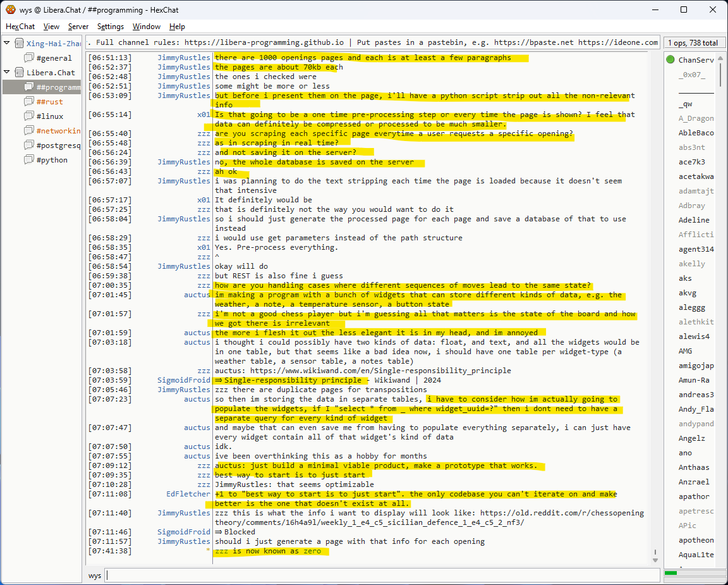This screenshot has width=728, height=585.
Task: Collapse the Xing-Hai-Zhao server tree
Action: click(x=7, y=43)
